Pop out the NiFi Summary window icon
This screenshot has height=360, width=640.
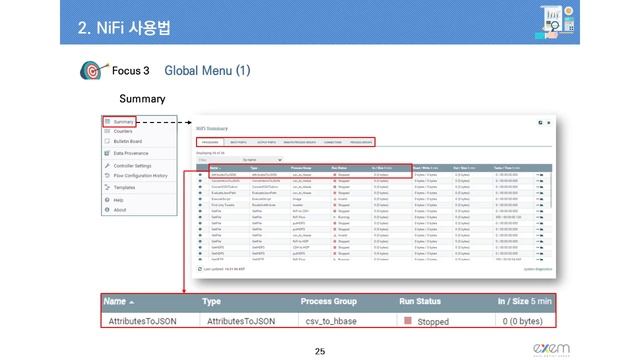click(x=540, y=122)
